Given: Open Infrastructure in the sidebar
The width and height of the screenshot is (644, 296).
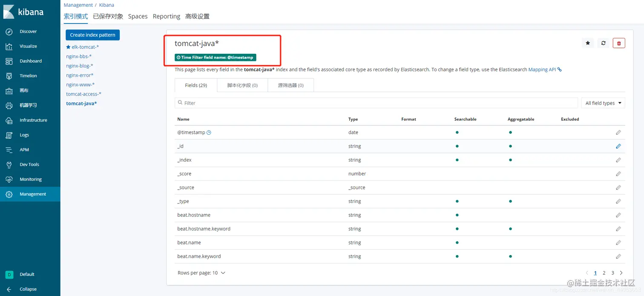Looking at the screenshot, I should pyautogui.click(x=33, y=120).
